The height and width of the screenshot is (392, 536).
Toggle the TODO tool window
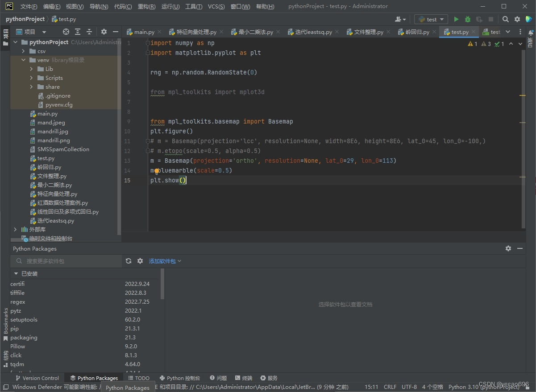[139, 378]
